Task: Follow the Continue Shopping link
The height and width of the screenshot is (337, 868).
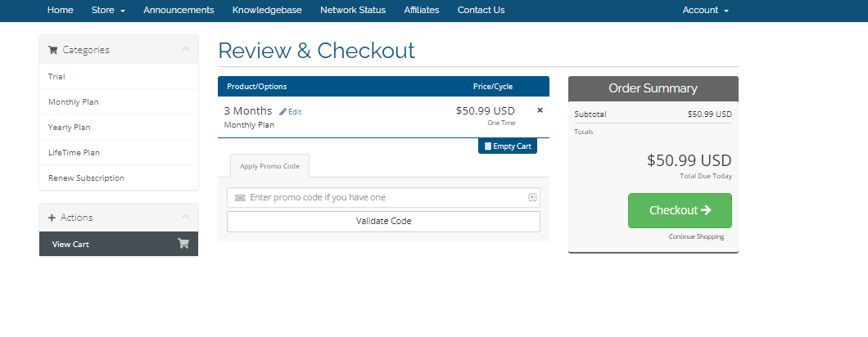Action: (696, 237)
